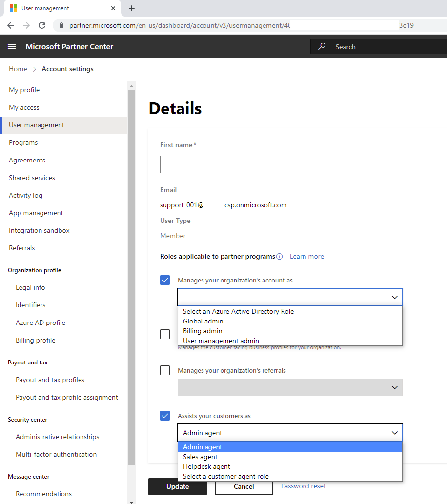This screenshot has height=504, width=447.
Task: Click the search magnifier icon
Action: click(x=322, y=47)
